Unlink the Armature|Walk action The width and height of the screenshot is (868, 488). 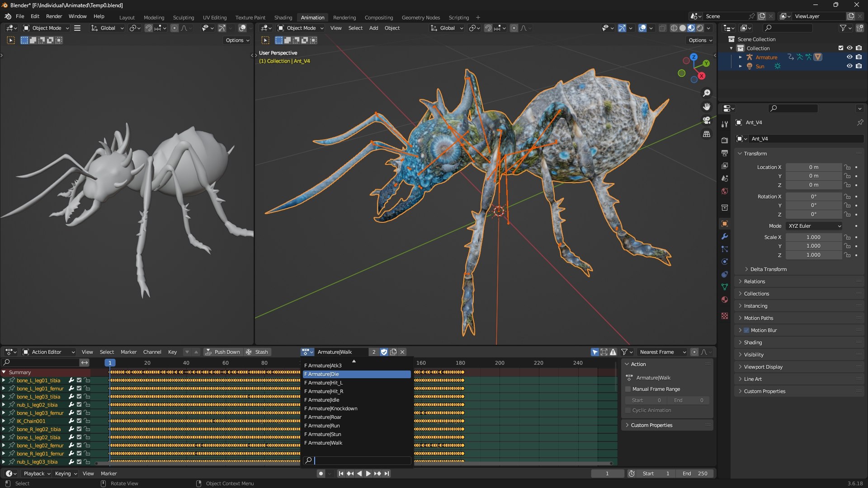point(402,352)
